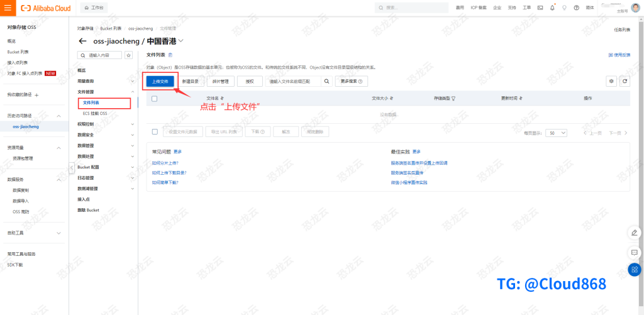Image resolution: width=644 pixels, height=315 pixels.
Task: Open 支持 top menu
Action: click(512, 8)
